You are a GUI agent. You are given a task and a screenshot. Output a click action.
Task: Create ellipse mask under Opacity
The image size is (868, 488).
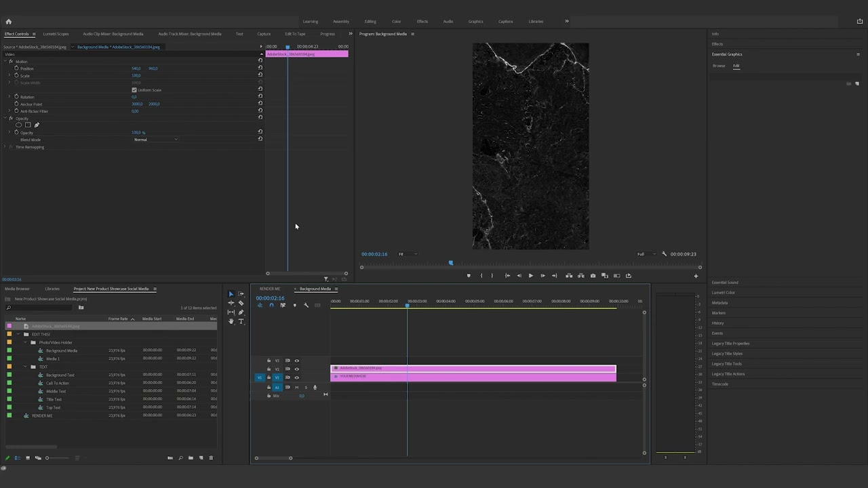click(x=19, y=125)
